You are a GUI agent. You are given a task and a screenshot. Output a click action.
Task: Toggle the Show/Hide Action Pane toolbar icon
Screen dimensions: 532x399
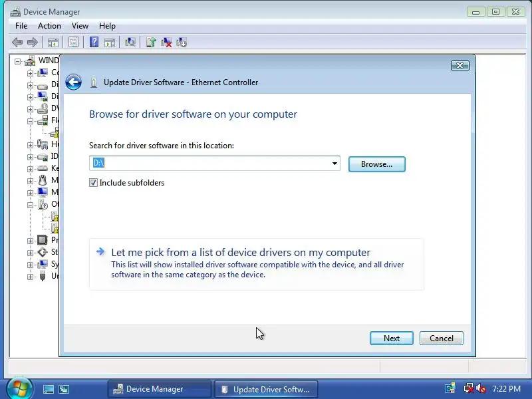pos(110,43)
